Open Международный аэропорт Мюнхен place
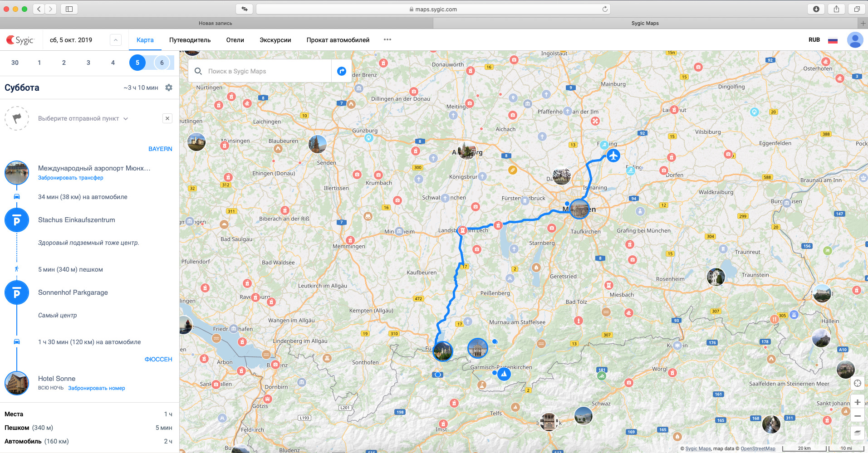868x453 pixels. tap(94, 168)
